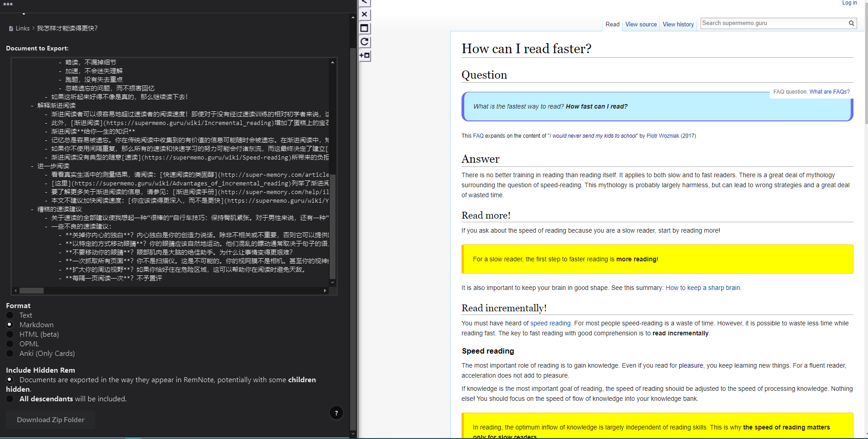Click the export preview scroll-up arrow
This screenshot has height=439, width=868.
(333, 62)
